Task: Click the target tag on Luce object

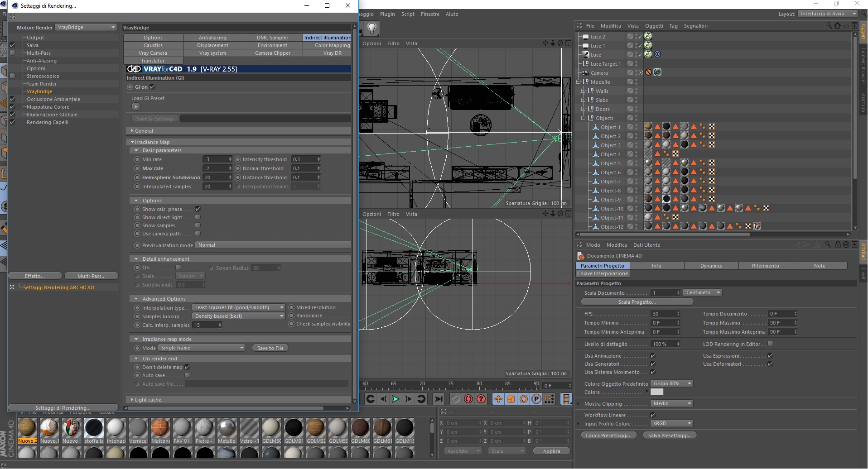Action: click(657, 54)
